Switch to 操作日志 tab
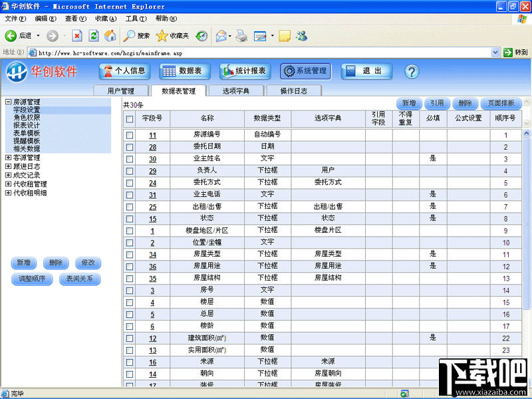Viewport: 532px width, 399px height. [294, 90]
